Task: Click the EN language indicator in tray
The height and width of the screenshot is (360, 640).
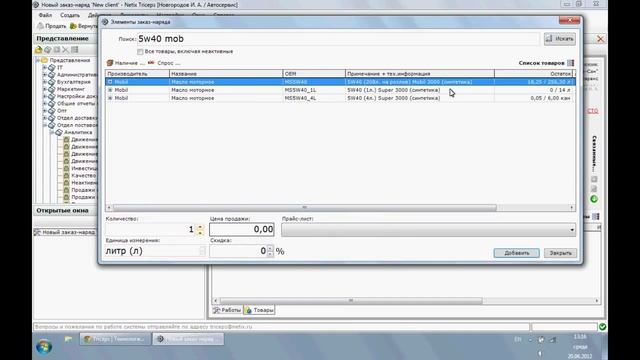Action: [518, 339]
